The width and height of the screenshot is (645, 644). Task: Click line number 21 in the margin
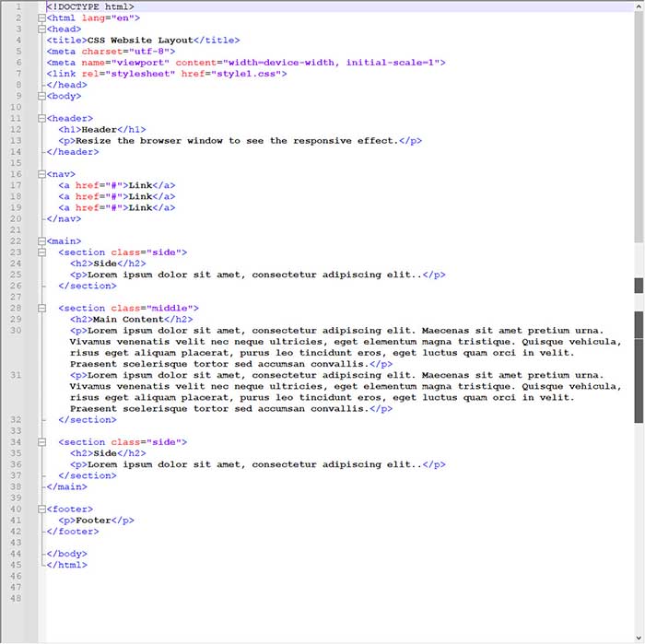click(16, 230)
